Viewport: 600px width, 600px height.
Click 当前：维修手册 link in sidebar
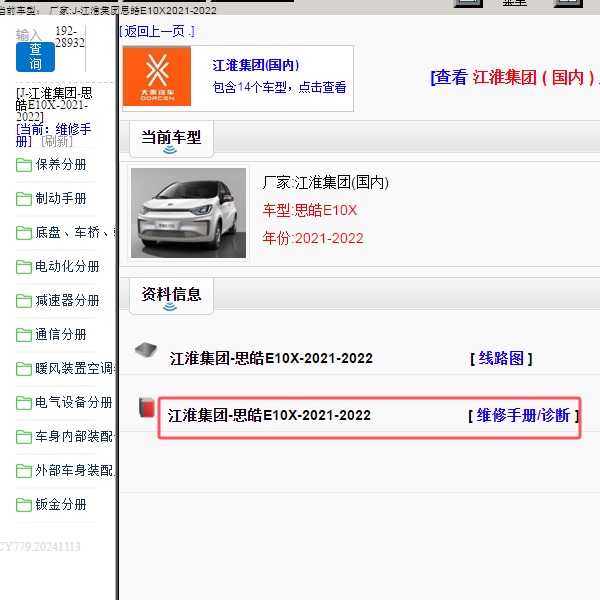53,135
